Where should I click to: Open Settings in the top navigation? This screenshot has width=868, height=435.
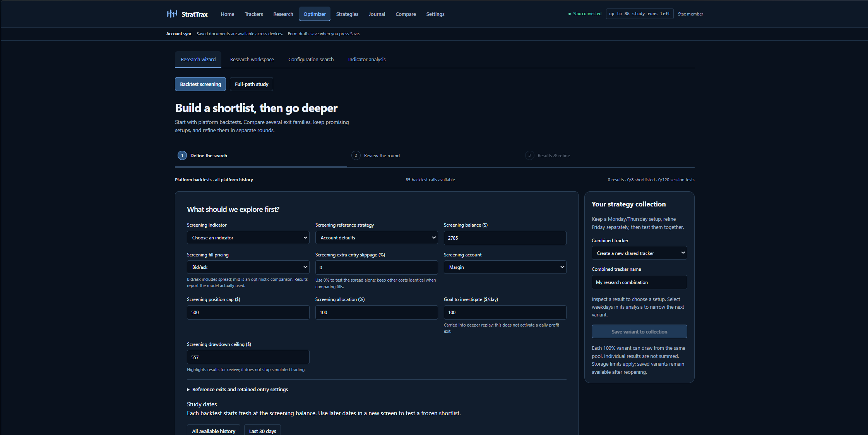[435, 14]
